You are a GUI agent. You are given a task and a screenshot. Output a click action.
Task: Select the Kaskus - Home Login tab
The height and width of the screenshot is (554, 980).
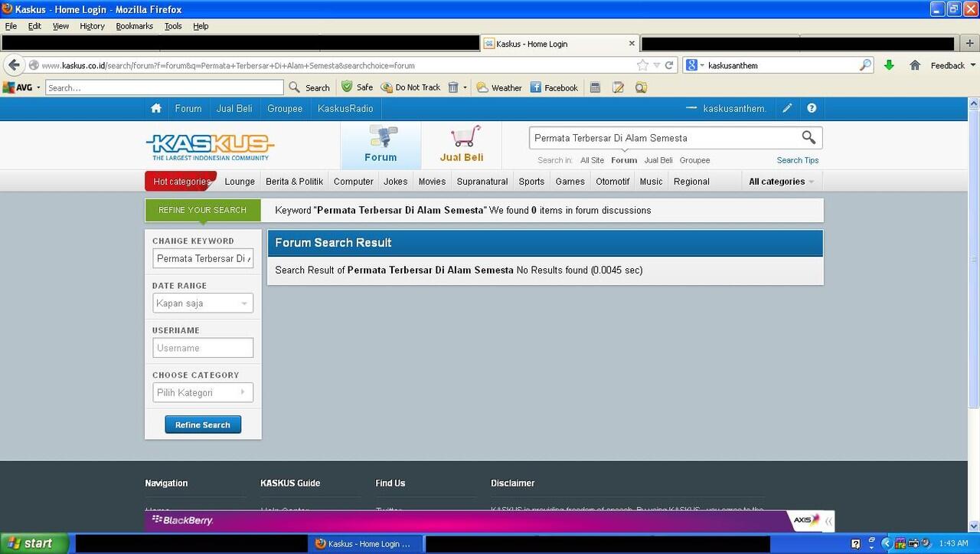[559, 44]
